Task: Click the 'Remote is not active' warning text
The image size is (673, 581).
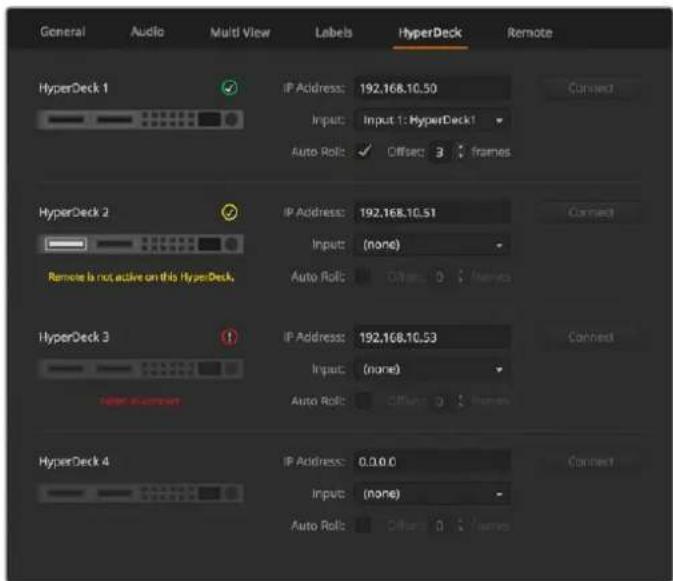Action: [141, 277]
